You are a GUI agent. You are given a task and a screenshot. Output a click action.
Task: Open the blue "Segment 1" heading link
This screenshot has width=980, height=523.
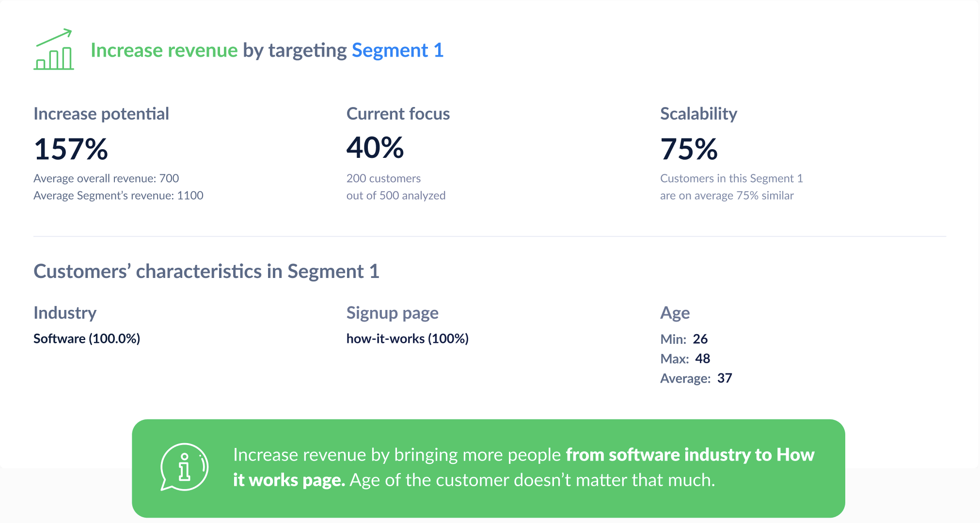point(397,50)
